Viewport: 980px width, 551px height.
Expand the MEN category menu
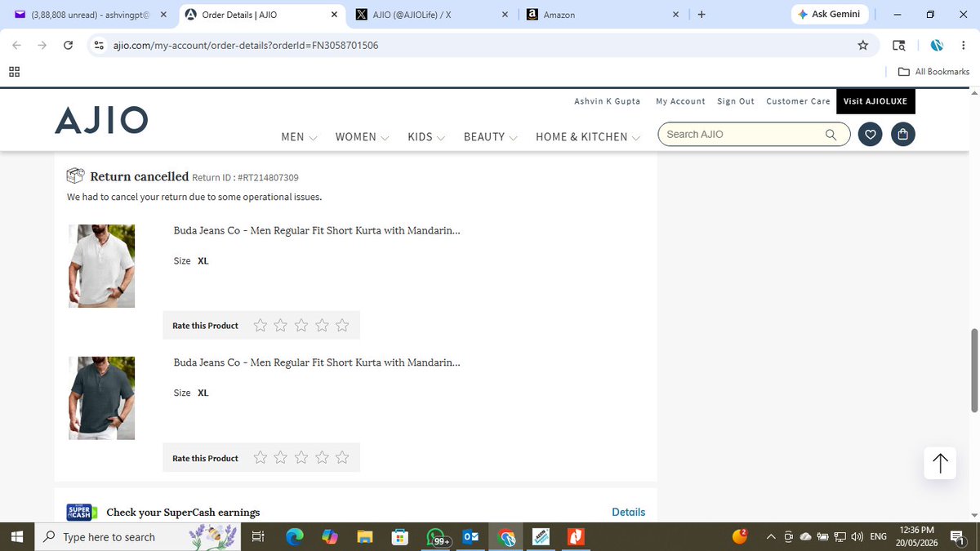(x=299, y=137)
